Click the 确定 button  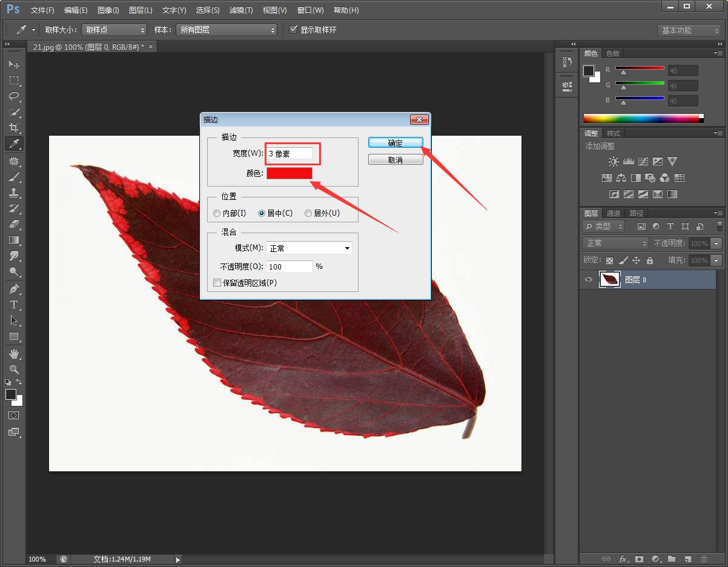tap(395, 143)
